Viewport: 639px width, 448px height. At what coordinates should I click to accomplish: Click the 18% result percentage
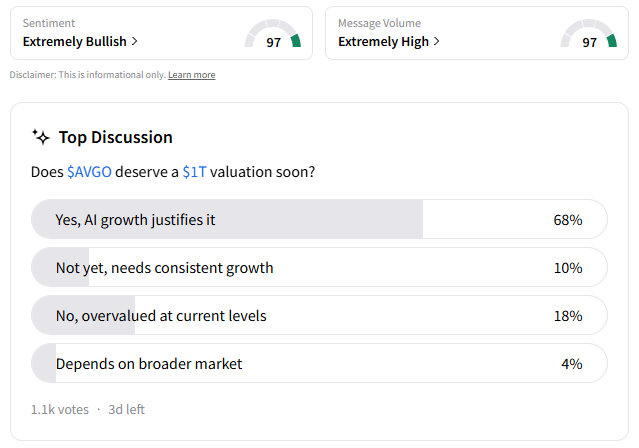coord(567,315)
